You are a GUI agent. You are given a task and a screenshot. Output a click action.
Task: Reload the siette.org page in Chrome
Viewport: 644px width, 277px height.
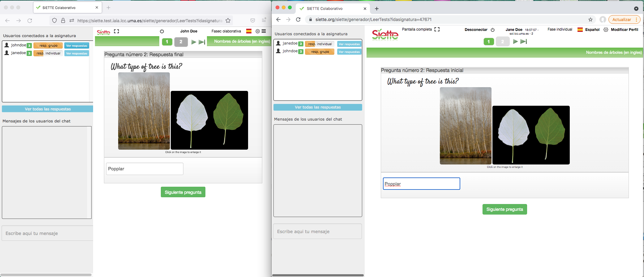pyautogui.click(x=298, y=19)
